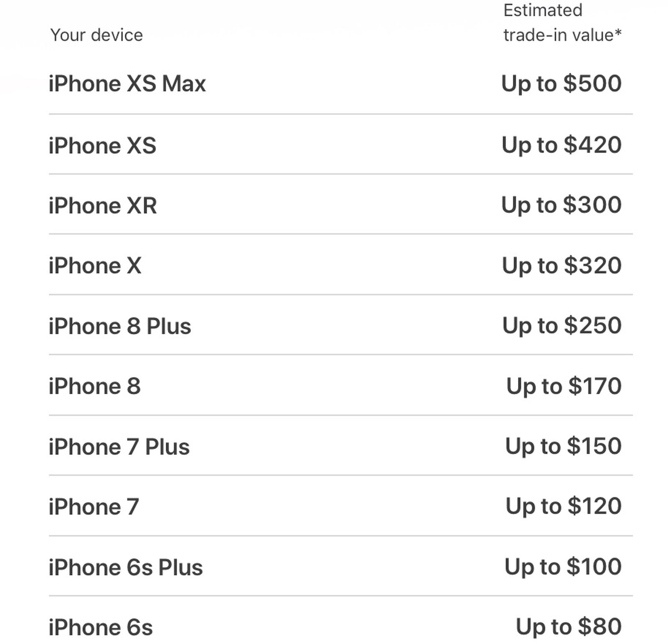Viewport: 668px width, 644px height.
Task: Click the "Up to $170" value
Action: point(564,386)
